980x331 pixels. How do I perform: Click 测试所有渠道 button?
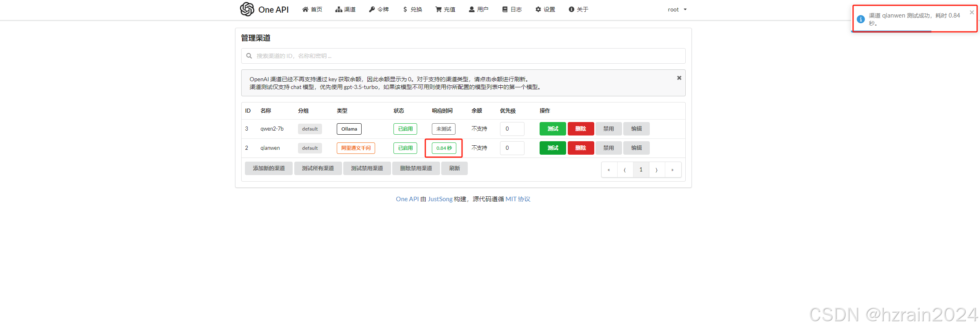pyautogui.click(x=318, y=168)
